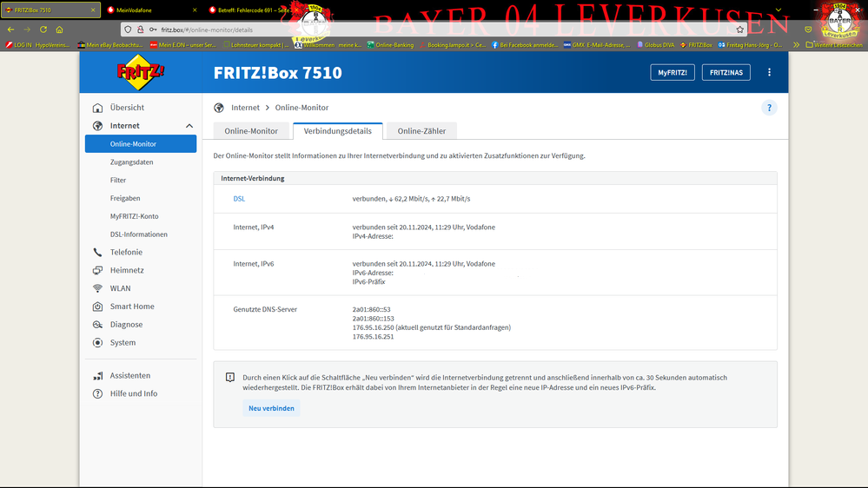Click the globe icon in the breadcrumb
Screen dimensions: 868x488
click(219, 108)
